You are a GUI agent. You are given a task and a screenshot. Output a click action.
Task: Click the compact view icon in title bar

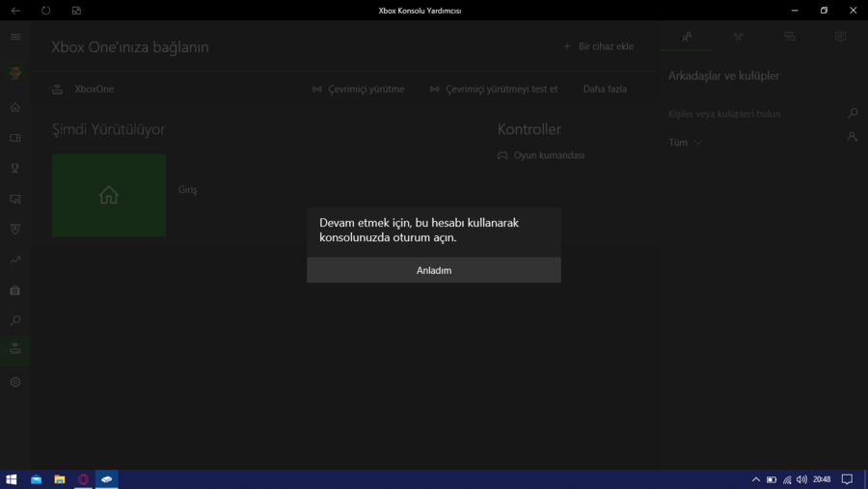tap(76, 11)
